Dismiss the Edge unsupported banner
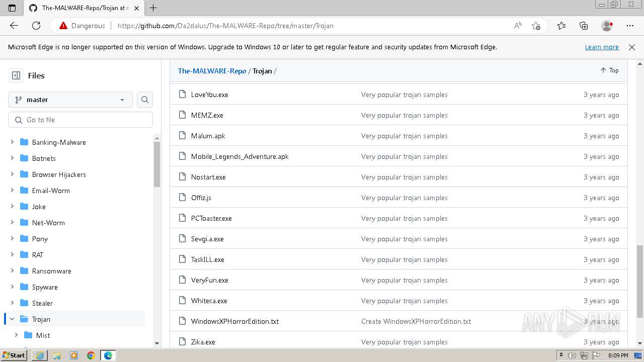 pos(632,47)
